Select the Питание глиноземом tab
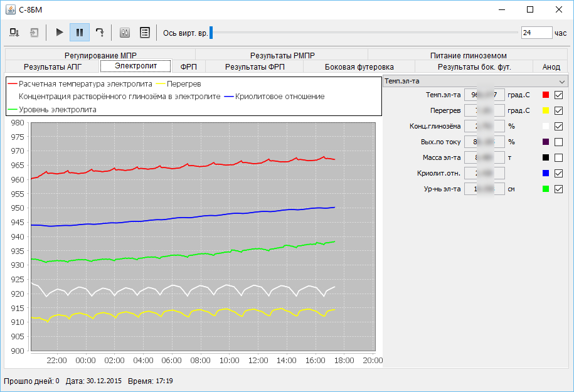Image resolution: width=574 pixels, height=392 pixels. (x=468, y=55)
